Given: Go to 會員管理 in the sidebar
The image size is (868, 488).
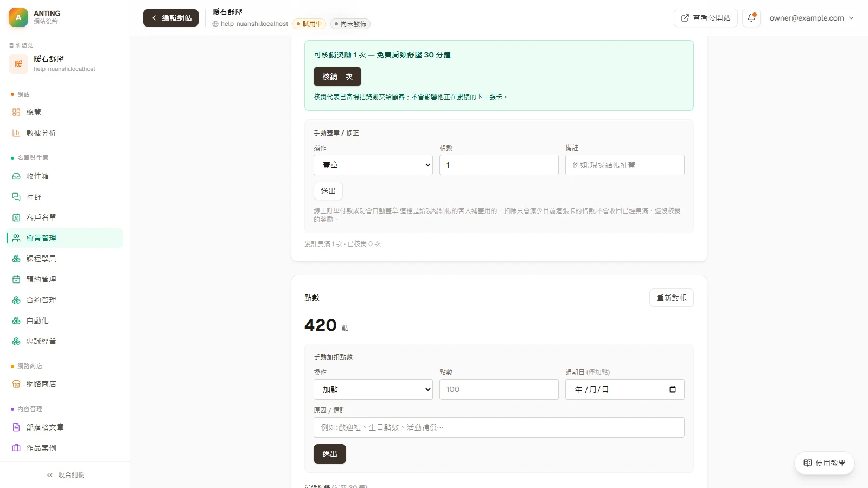Looking at the screenshot, I should point(65,238).
